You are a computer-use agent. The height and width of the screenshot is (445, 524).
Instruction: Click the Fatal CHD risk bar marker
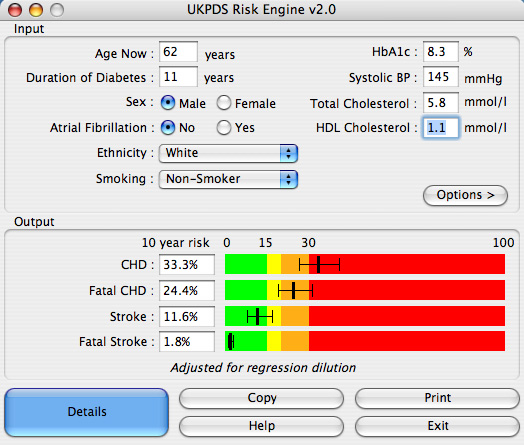(x=293, y=290)
